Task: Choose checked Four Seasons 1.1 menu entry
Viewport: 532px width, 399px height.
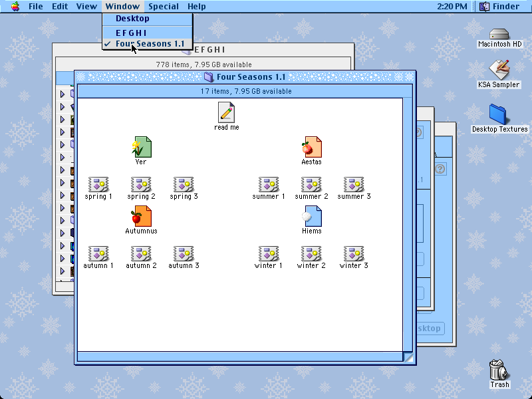Action: pyautogui.click(x=148, y=44)
